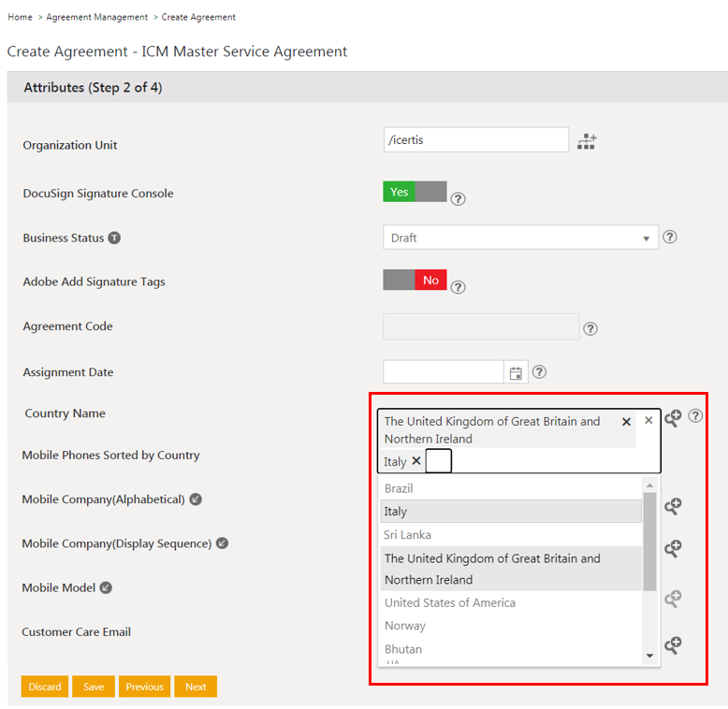
Task: Remove the Italy tag from Country Name
Action: (x=416, y=461)
